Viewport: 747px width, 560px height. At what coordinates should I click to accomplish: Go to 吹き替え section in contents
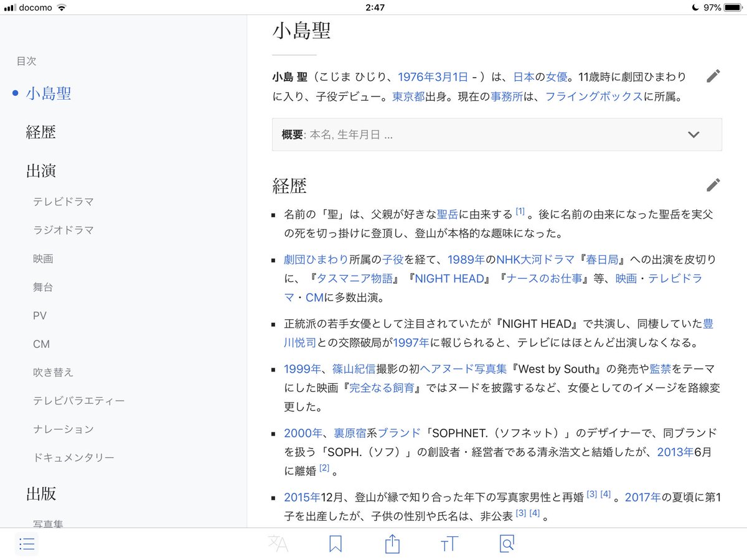pyautogui.click(x=53, y=372)
